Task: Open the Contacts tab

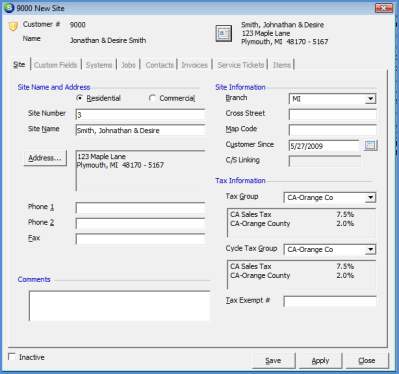Action: (x=160, y=65)
